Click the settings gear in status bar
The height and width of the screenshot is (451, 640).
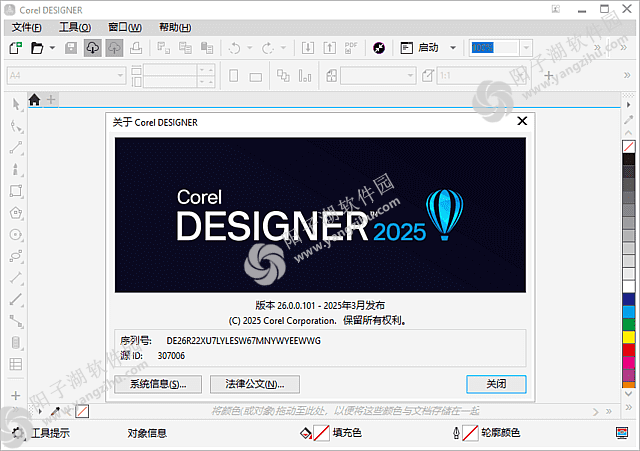[18, 433]
